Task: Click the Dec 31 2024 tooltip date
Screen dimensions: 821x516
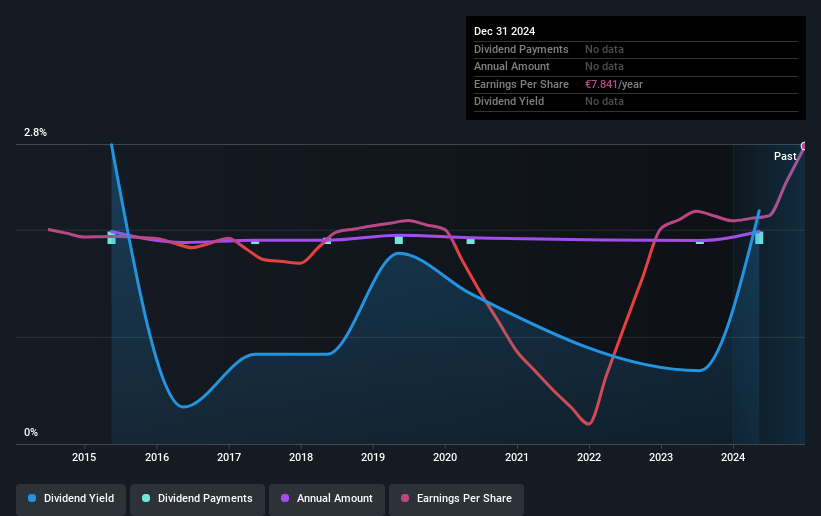Action: click(x=504, y=31)
